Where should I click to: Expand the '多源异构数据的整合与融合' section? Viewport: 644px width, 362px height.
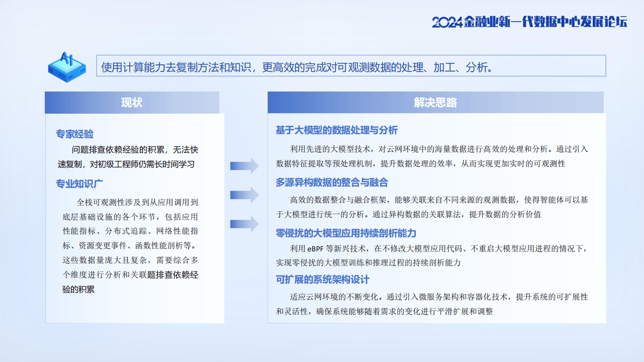click(332, 183)
